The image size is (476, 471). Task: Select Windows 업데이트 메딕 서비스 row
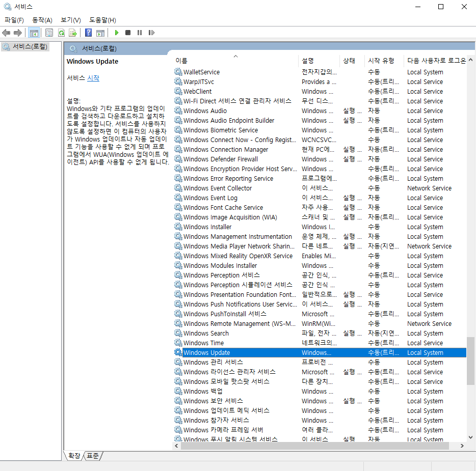tap(320, 410)
